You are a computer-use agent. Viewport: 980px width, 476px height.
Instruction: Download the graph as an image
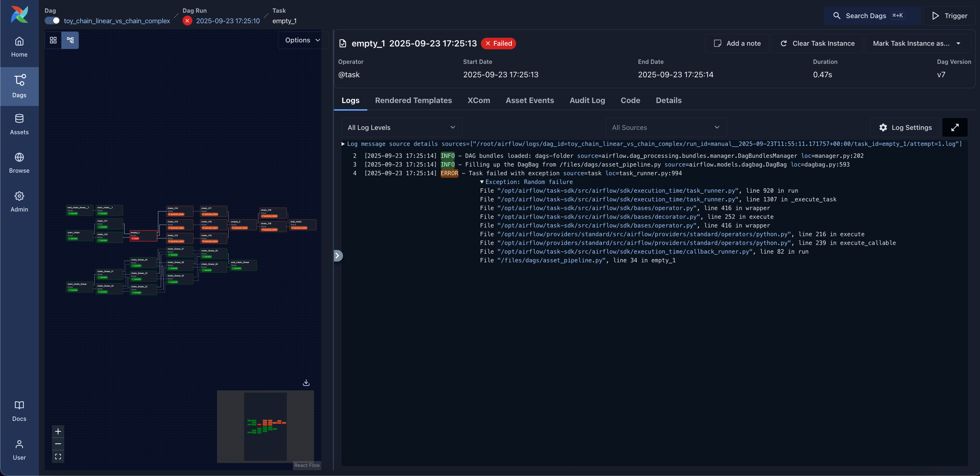[x=306, y=382]
